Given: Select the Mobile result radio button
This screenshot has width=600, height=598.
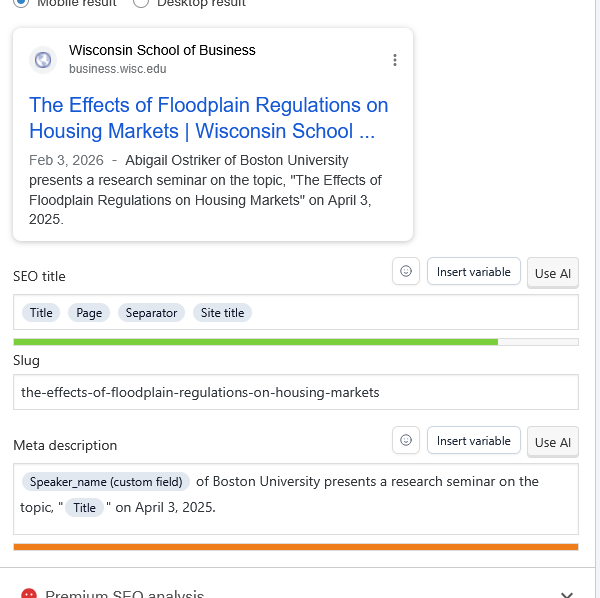Looking at the screenshot, I should pyautogui.click(x=21, y=3).
